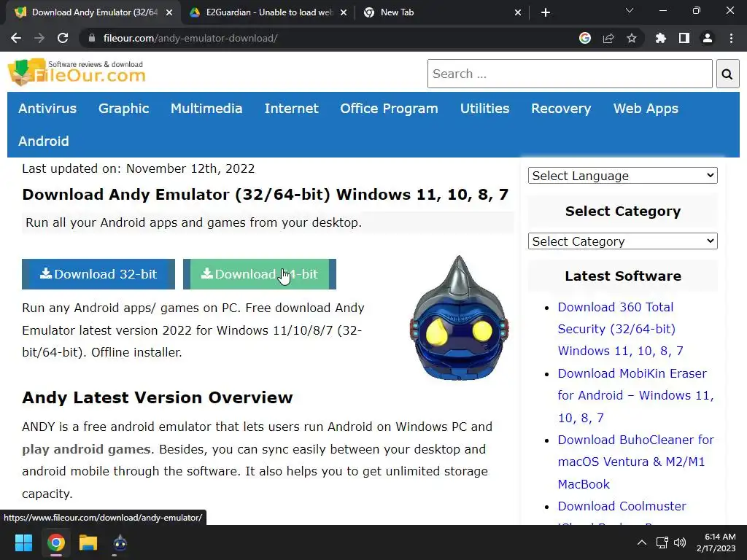Open the tab search chevron
This screenshot has width=747, height=560.
630,10
